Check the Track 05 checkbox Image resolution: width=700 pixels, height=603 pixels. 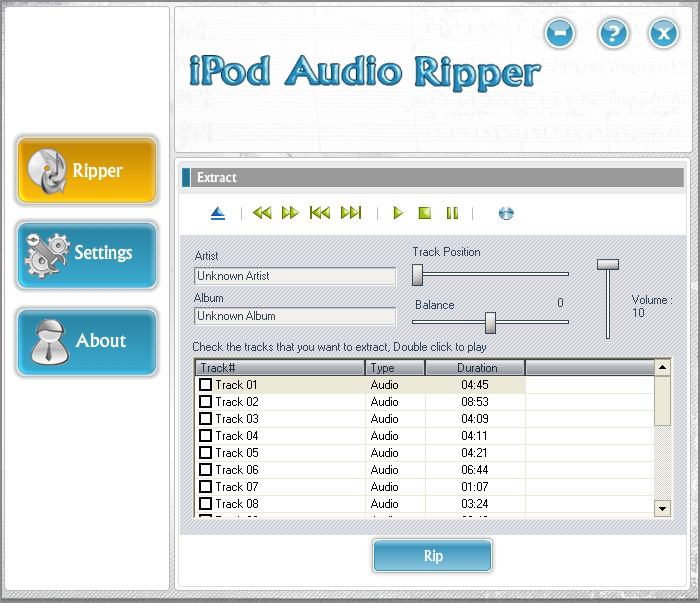pos(205,452)
